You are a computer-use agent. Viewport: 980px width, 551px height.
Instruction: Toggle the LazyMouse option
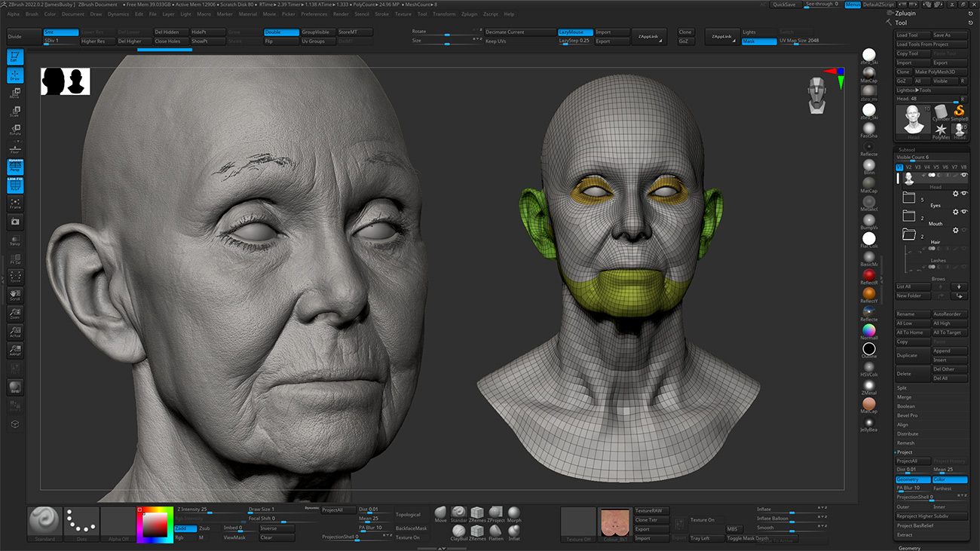pos(574,32)
